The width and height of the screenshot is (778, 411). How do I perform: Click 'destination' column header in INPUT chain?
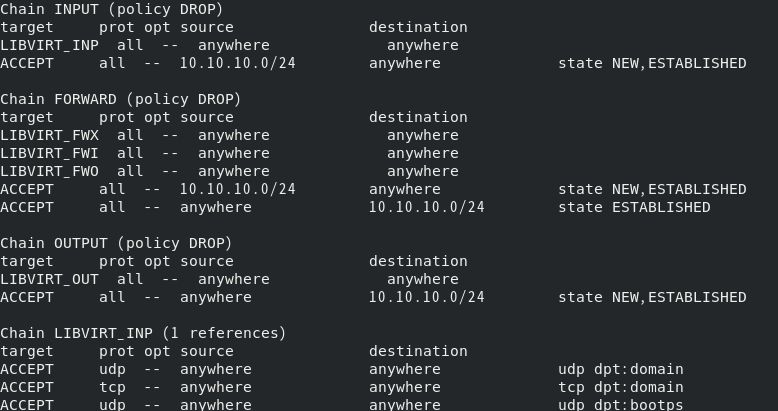[418, 27]
